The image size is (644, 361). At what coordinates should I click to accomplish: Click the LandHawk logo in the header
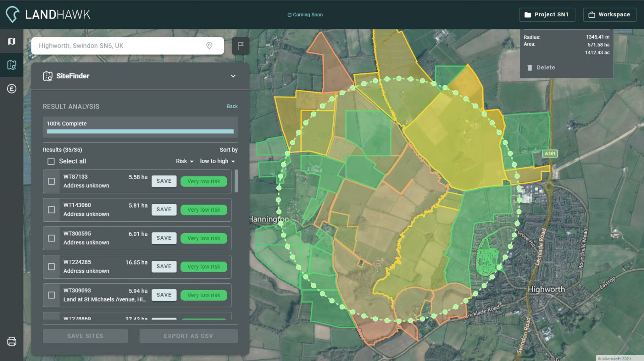pos(47,14)
